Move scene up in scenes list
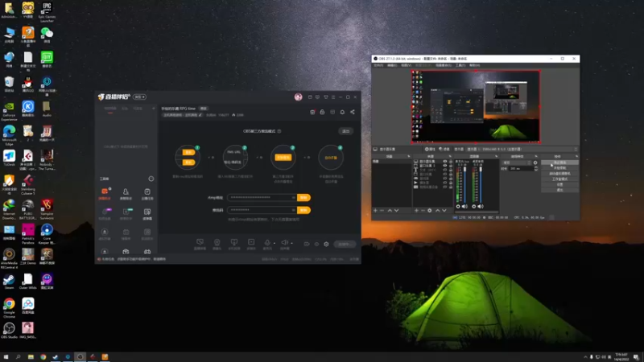This screenshot has width=644, height=362. (390, 211)
